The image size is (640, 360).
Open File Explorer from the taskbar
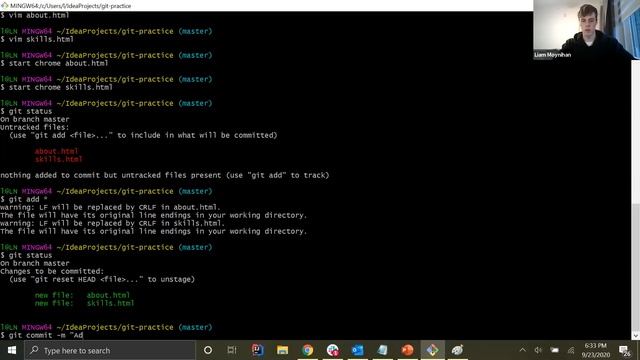click(282, 350)
